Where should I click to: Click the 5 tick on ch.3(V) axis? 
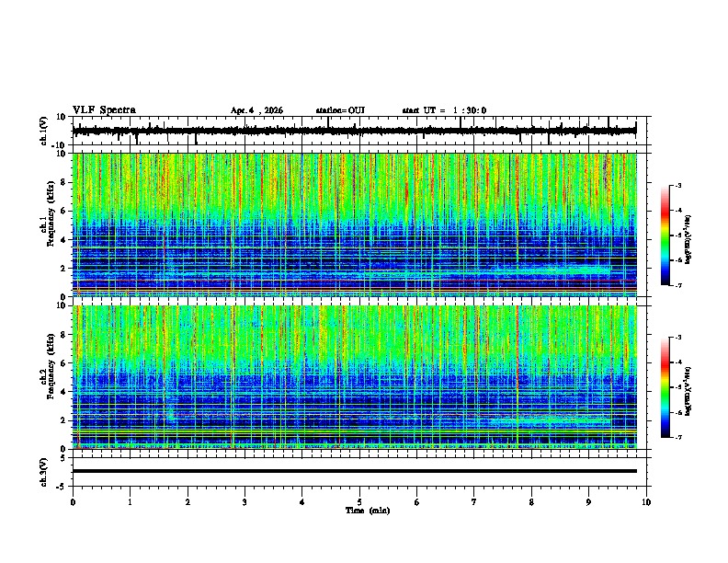pos(63,458)
